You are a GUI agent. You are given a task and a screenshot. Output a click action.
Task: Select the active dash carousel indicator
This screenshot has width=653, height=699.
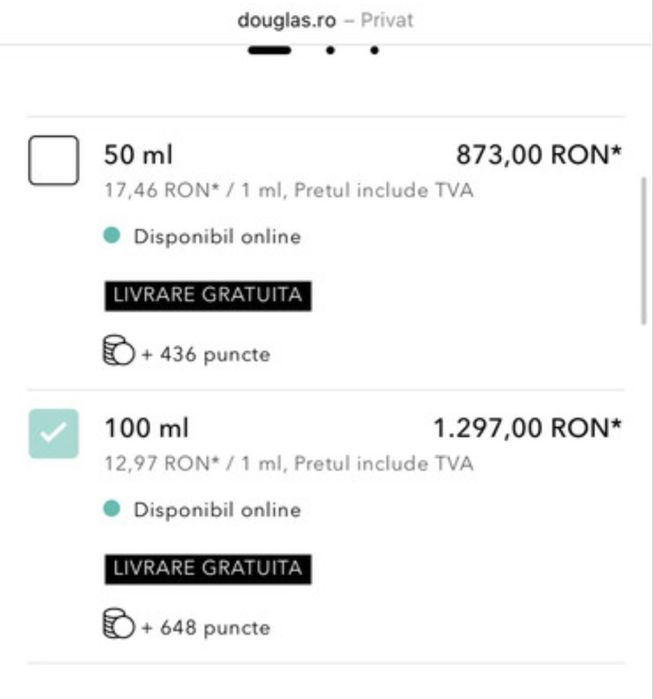coord(269,50)
